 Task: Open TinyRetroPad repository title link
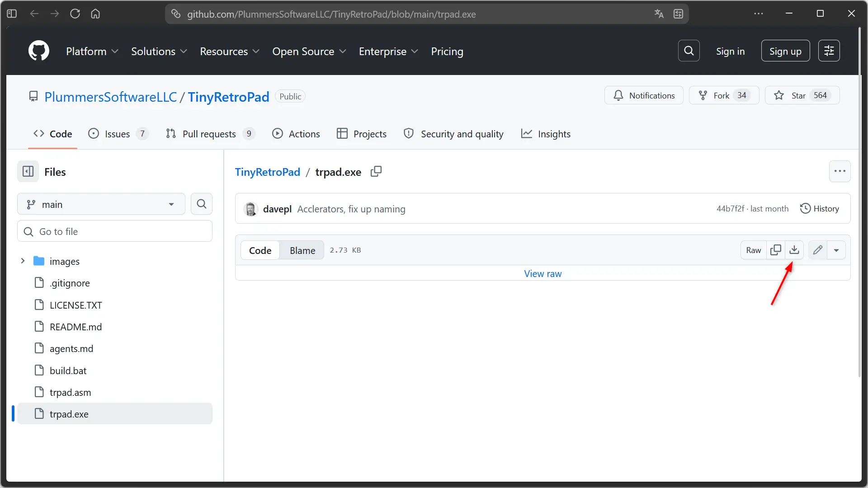(228, 97)
